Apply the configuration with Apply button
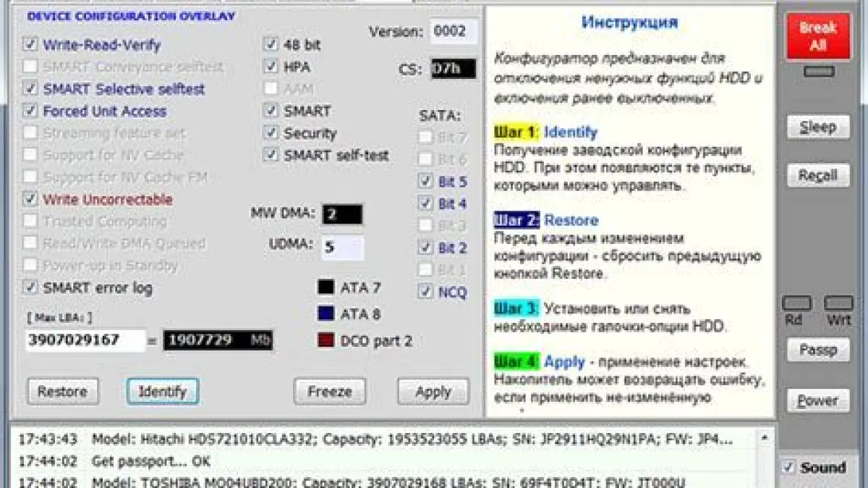This screenshot has height=488, width=868. (433, 392)
